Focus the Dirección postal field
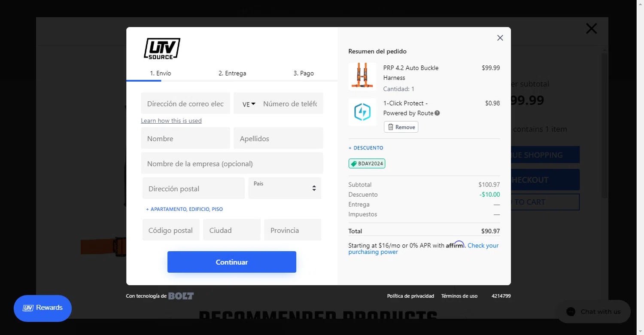644x335 pixels. click(194, 188)
